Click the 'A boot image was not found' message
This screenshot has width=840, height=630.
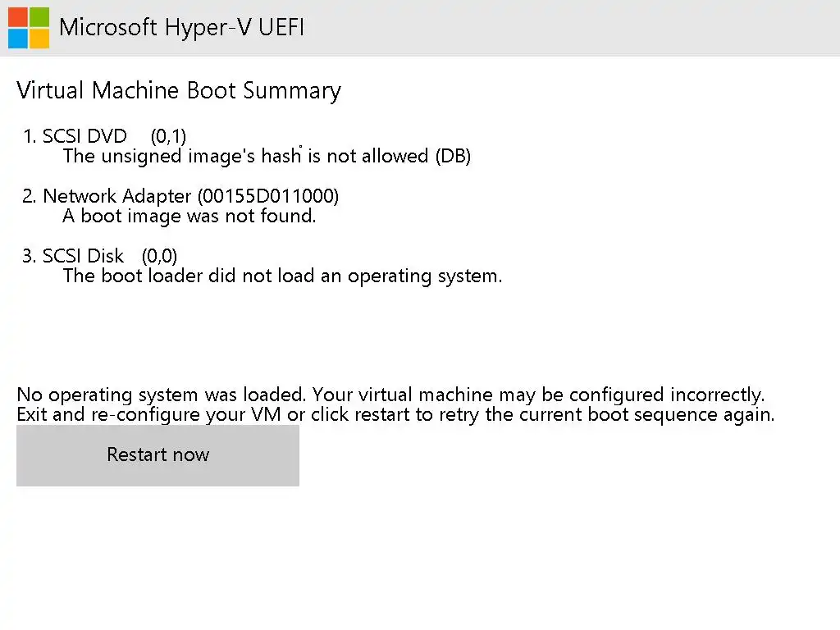189,217
